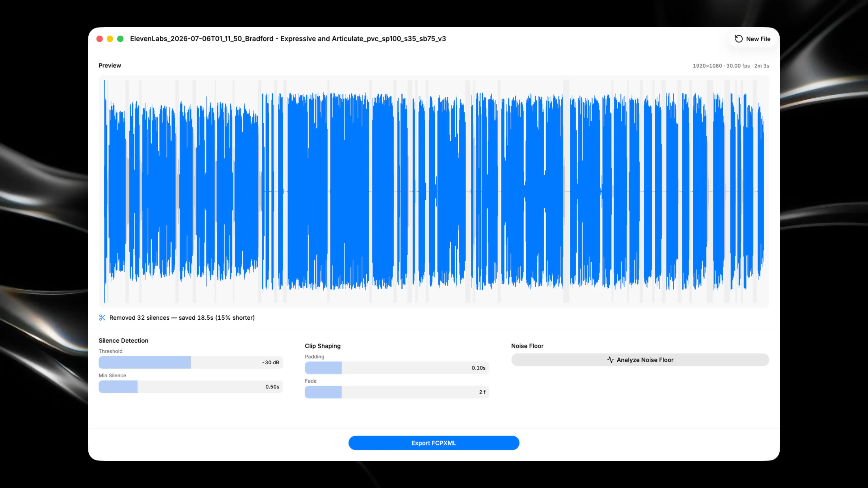Image resolution: width=868 pixels, height=488 pixels.
Task: Click the Fade 2 f value
Action: (482, 392)
